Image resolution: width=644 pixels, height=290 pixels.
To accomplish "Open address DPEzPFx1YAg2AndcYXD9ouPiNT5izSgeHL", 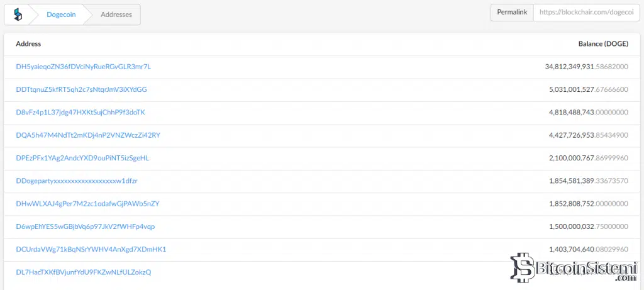I will tap(82, 158).
